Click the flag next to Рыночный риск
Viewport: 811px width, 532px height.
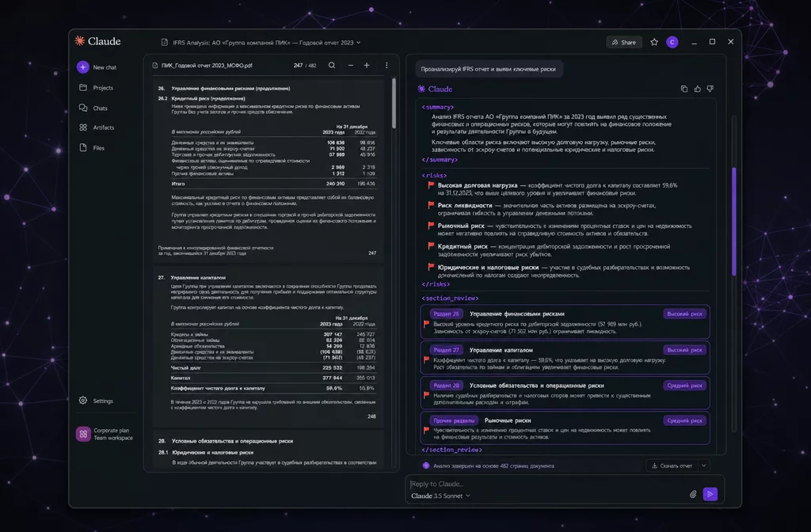pos(431,226)
